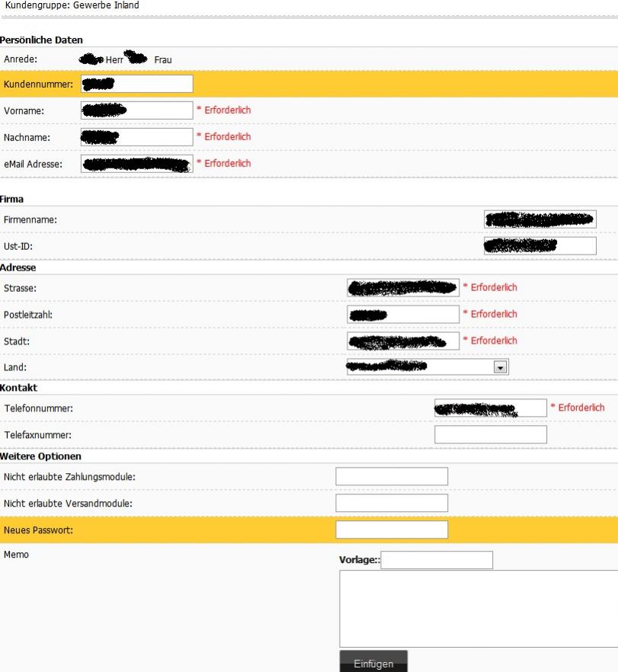This screenshot has width=618, height=672.
Task: Select the Nicht erlaubte Versandmodule field
Action: point(392,503)
